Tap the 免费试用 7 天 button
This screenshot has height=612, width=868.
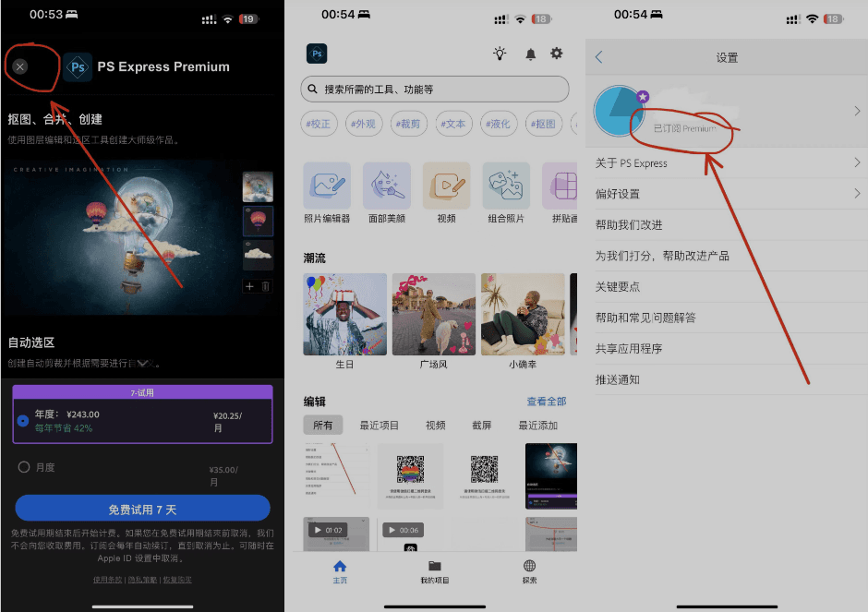pyautogui.click(x=142, y=509)
